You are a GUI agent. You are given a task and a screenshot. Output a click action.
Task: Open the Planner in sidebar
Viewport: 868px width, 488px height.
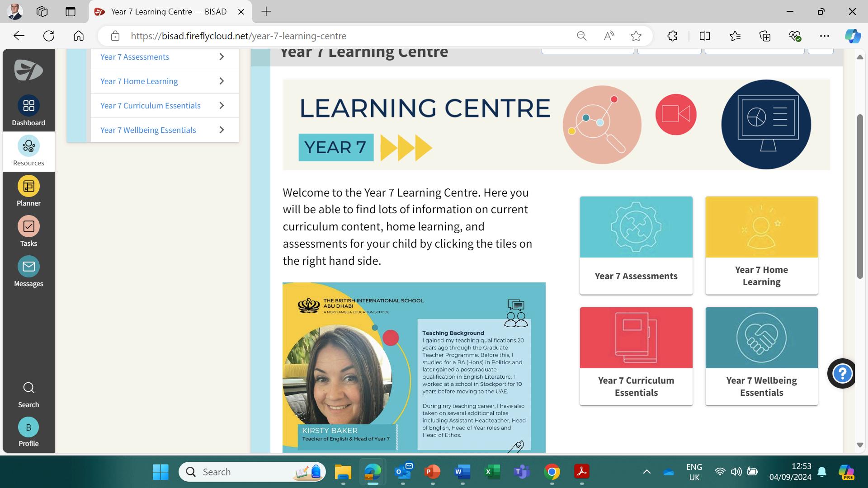click(28, 186)
